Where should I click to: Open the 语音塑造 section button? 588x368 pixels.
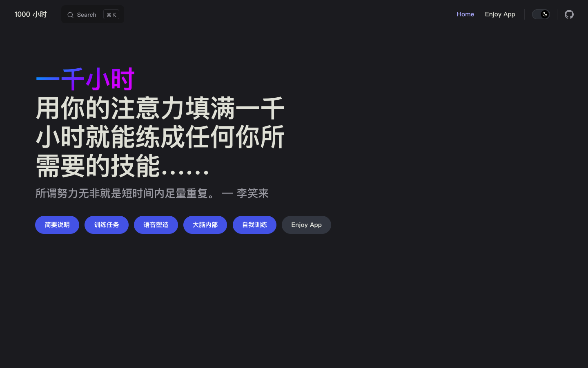[x=156, y=225]
